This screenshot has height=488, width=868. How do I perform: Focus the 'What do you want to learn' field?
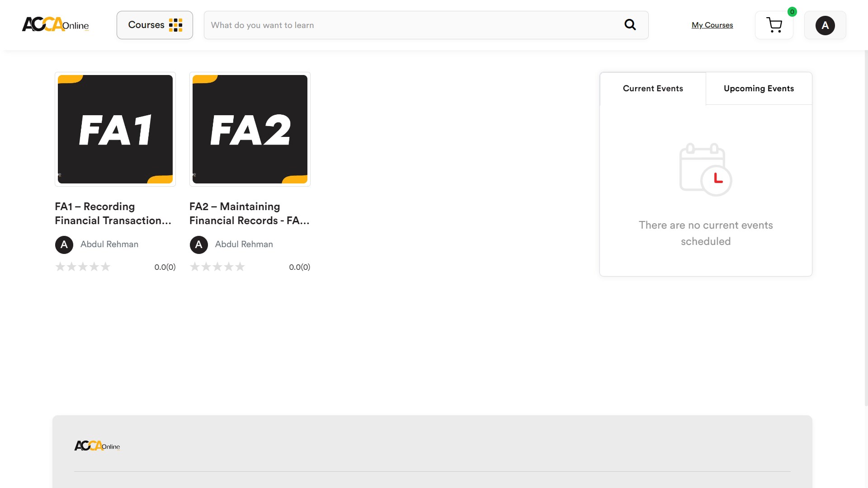click(x=407, y=25)
